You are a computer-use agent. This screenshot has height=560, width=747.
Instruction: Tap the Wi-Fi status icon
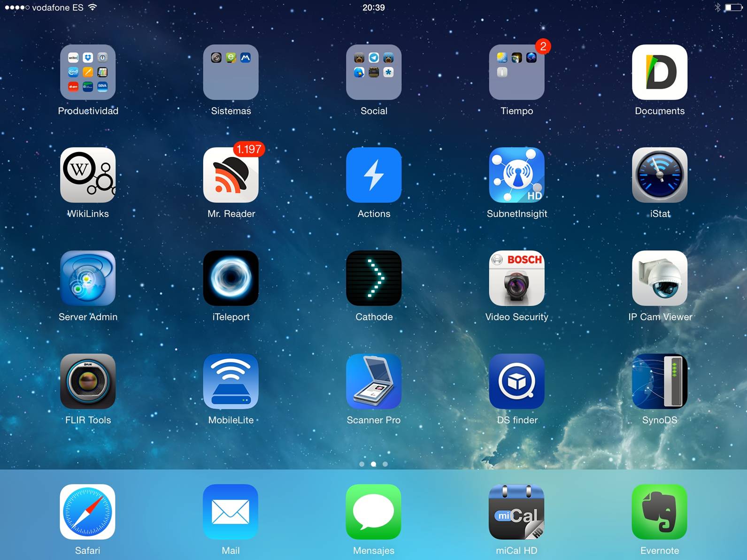pyautogui.click(x=93, y=7)
